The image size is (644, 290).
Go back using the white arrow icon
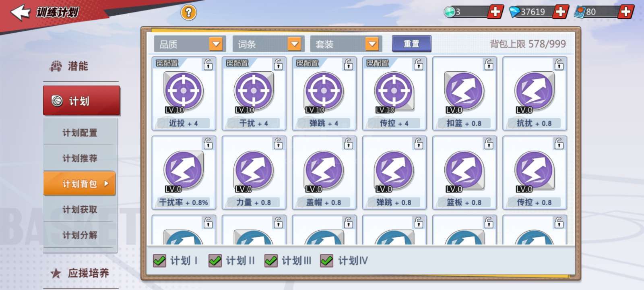pos(20,12)
